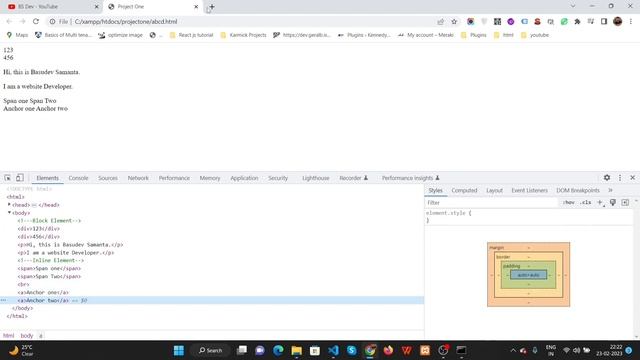Image resolution: width=640 pixels, height=360 pixels.
Task: Select the div 123 node
Action: point(38,229)
